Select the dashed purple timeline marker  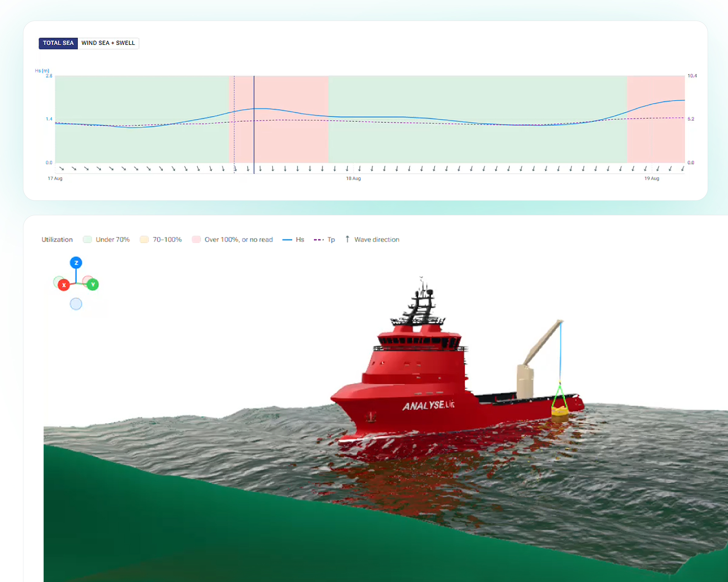(234, 125)
